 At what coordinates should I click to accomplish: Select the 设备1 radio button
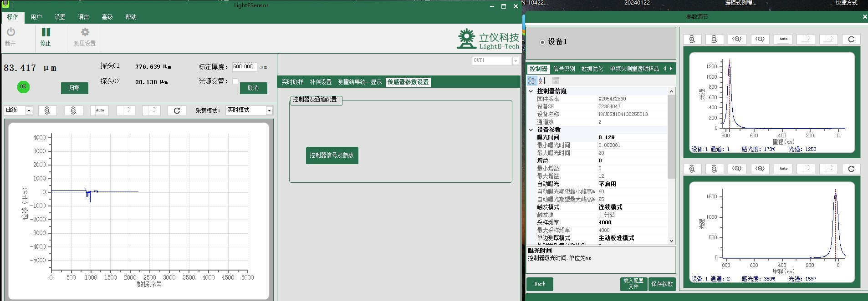click(542, 42)
